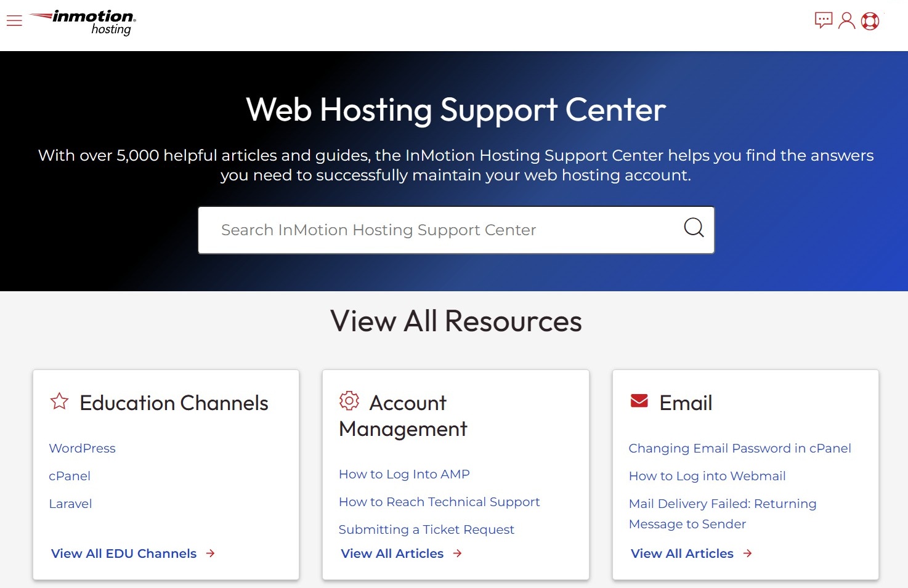
Task: Click the arrow next to View All EDU Channels
Action: pos(211,553)
